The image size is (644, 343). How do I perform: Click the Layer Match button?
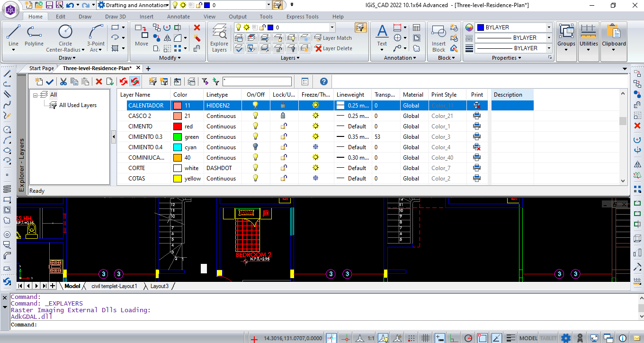tap(332, 38)
